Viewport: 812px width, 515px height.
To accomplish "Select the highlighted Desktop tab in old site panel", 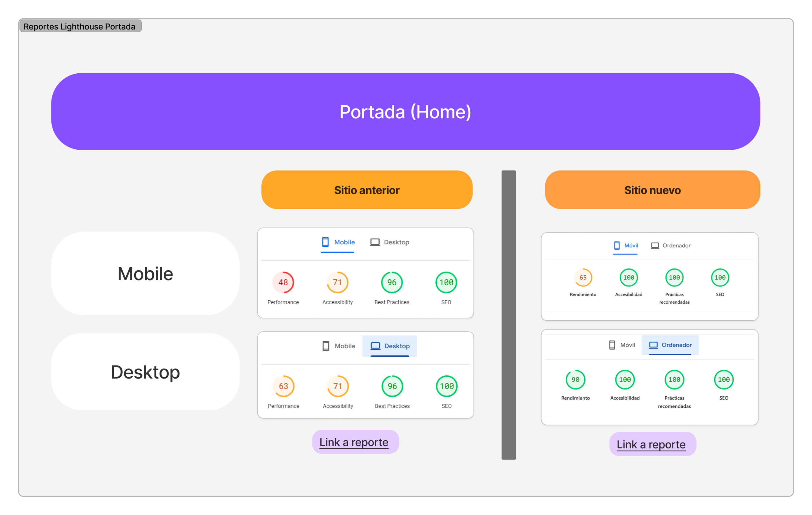I will [390, 346].
